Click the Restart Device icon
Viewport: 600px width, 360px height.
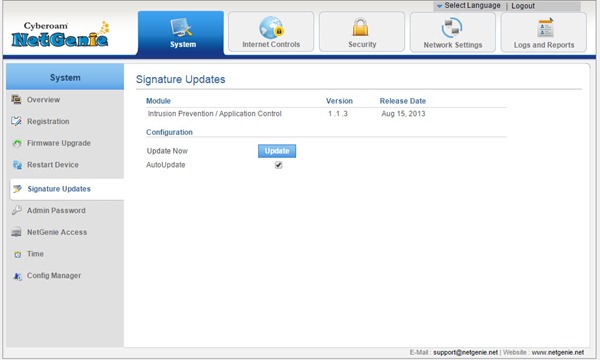click(17, 165)
